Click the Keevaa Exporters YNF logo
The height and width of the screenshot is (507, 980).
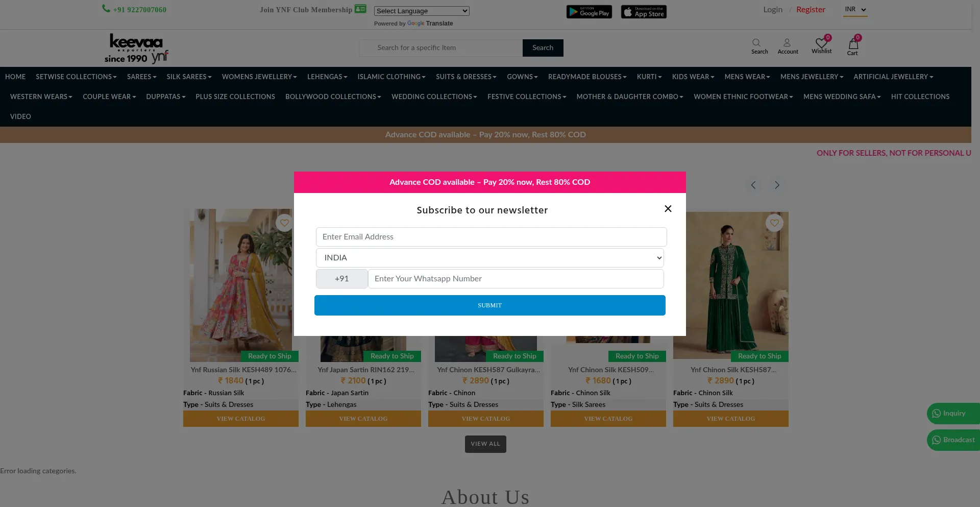[136, 49]
